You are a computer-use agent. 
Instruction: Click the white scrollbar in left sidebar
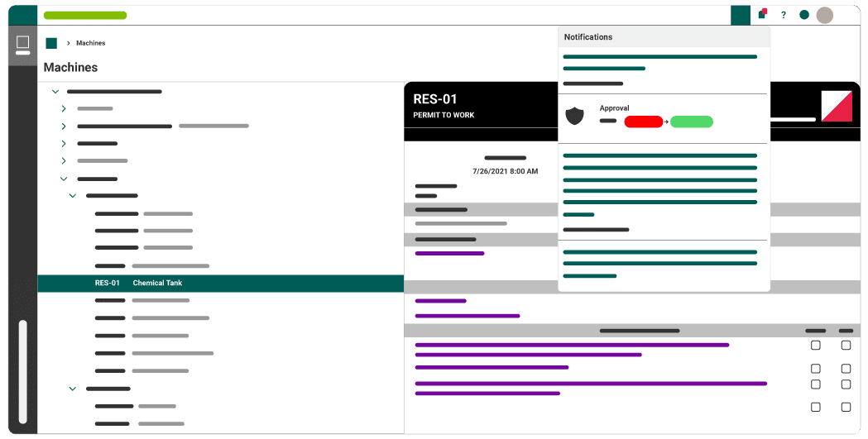click(22, 372)
